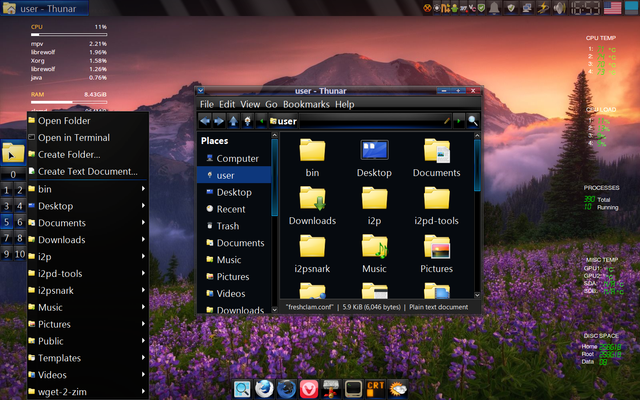Expand the i2pd-tools folder submenu

pos(143,273)
